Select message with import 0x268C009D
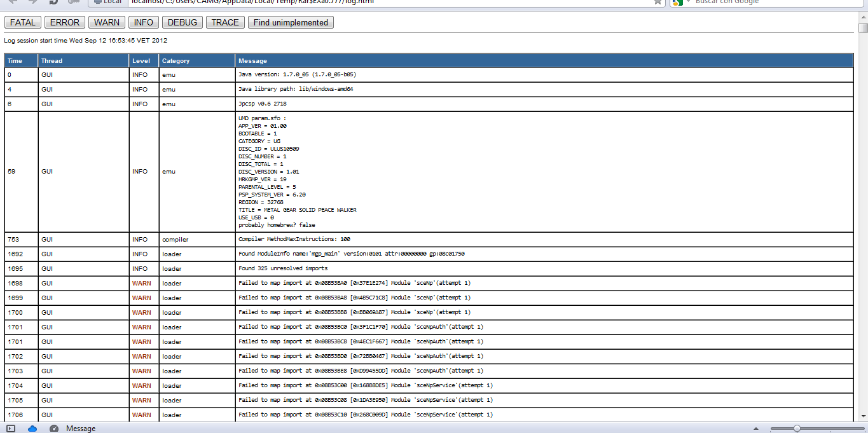 pos(366,415)
